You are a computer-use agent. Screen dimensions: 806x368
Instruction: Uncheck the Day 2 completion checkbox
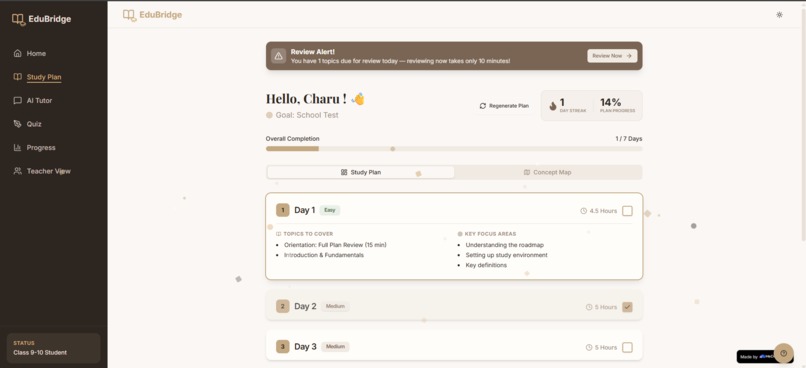click(x=627, y=307)
